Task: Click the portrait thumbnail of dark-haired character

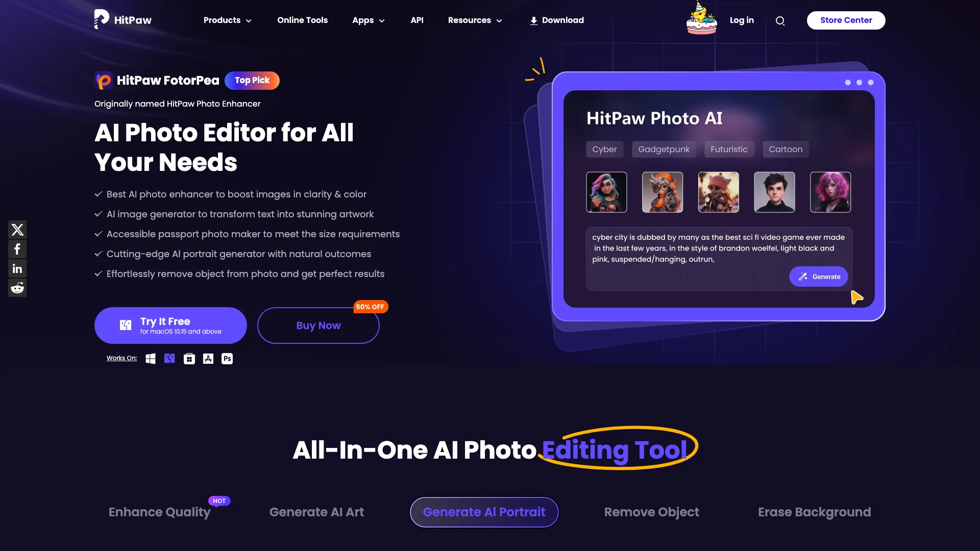Action: [x=775, y=192]
